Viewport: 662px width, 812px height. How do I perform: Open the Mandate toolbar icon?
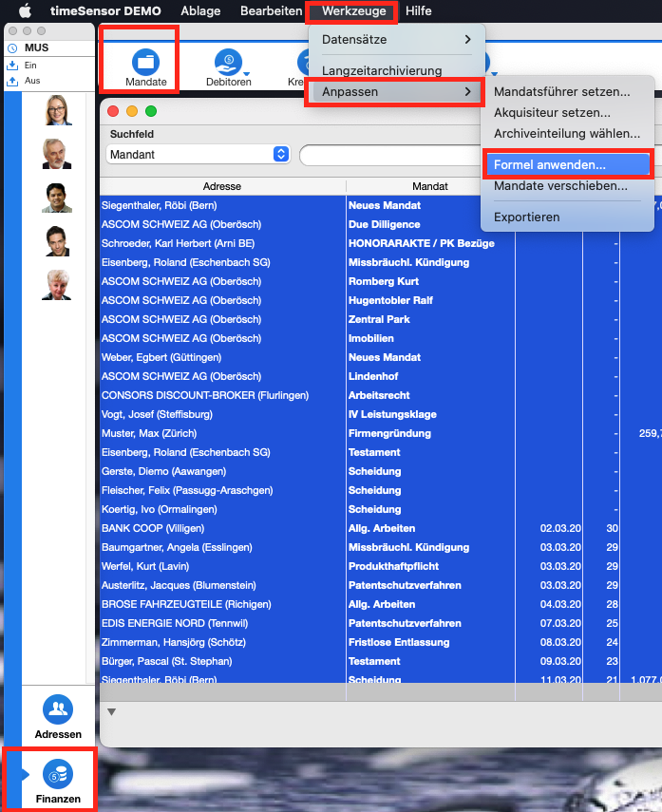[x=145, y=67]
